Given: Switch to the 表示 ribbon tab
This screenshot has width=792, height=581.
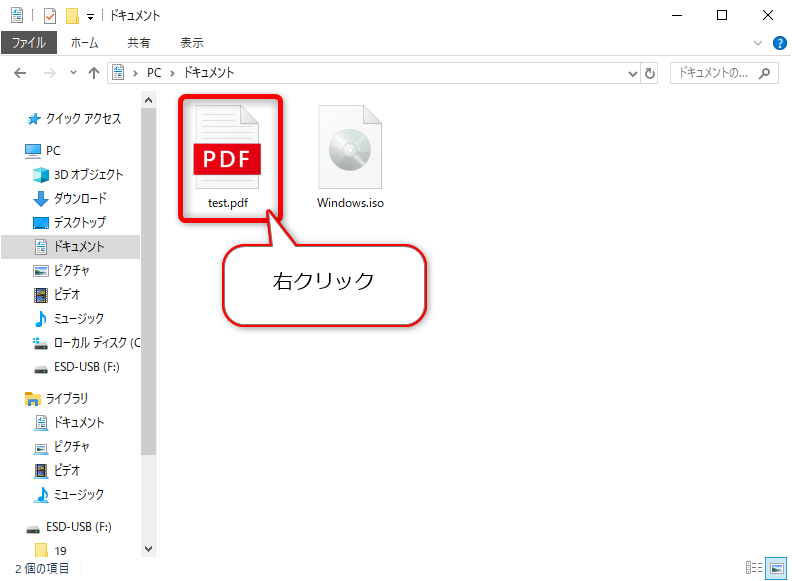Looking at the screenshot, I should (x=191, y=43).
